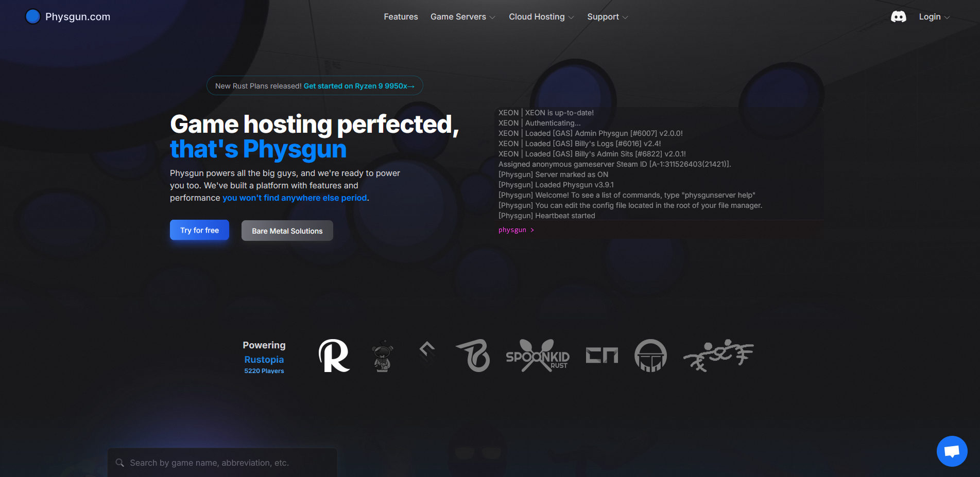Click the 'Try for free' button

199,230
